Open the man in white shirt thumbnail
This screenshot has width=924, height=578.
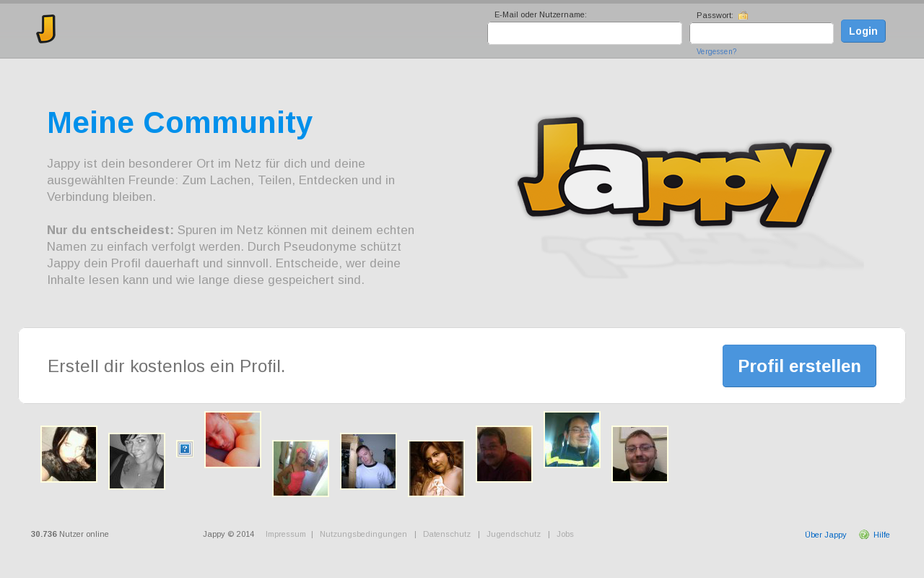coord(368,461)
